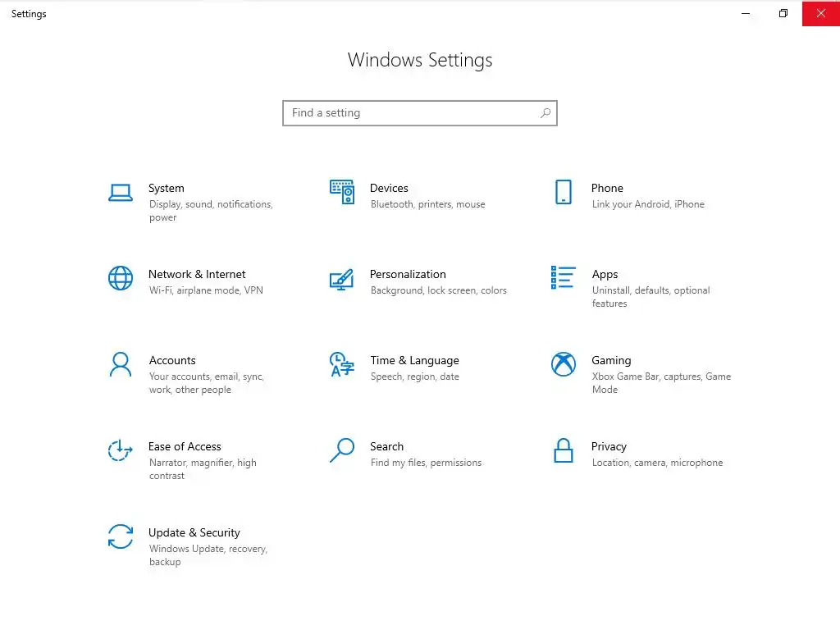Screen dimensions: 840x630
Task: Open Gaming title
Action: click(611, 361)
